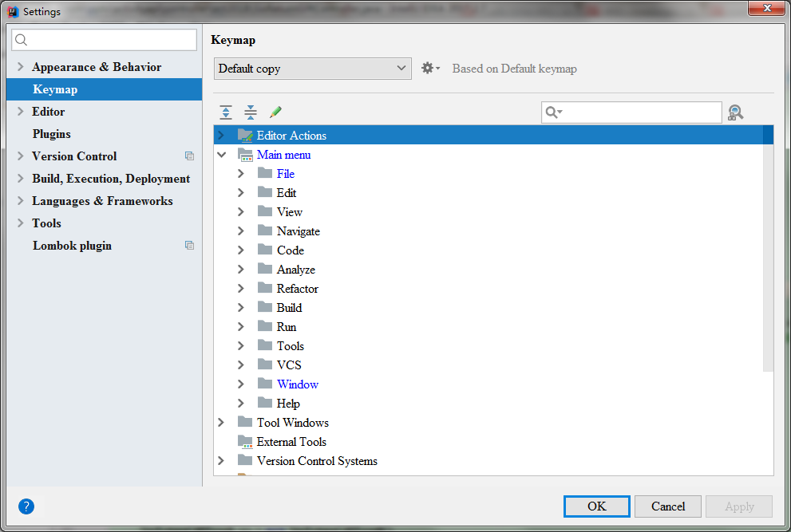The height and width of the screenshot is (532, 791).
Task: Expand the Edit menu group
Action: coord(240,193)
